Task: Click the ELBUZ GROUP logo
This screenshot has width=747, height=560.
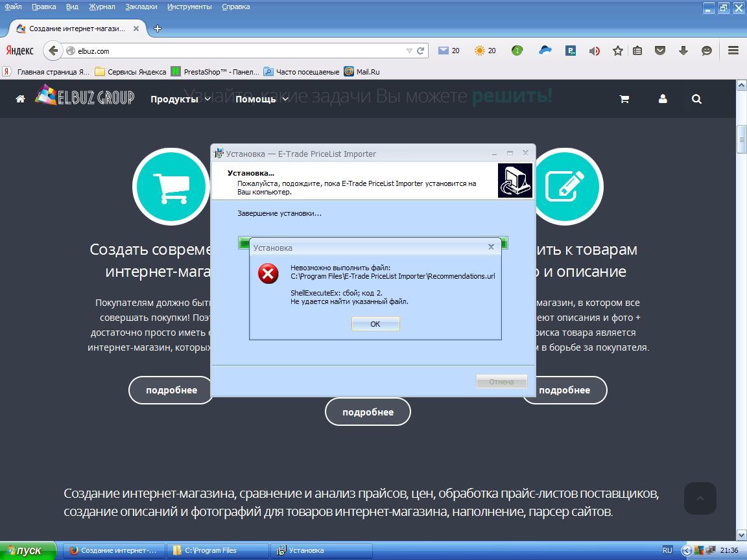Action: click(85, 95)
